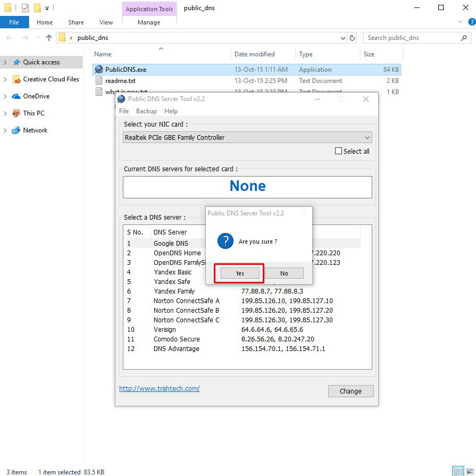476x476 pixels.
Task: Select the Comodo Secure DNS row
Action: (x=177, y=339)
